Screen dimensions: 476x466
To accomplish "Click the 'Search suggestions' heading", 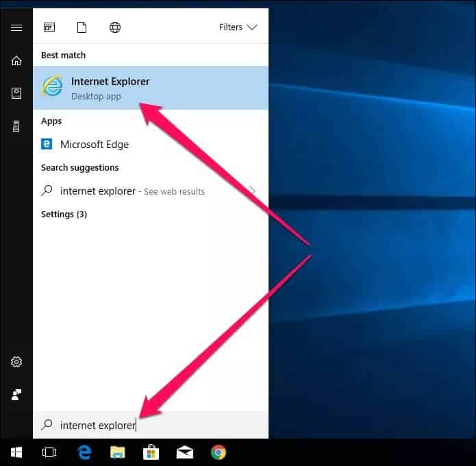I will (80, 168).
